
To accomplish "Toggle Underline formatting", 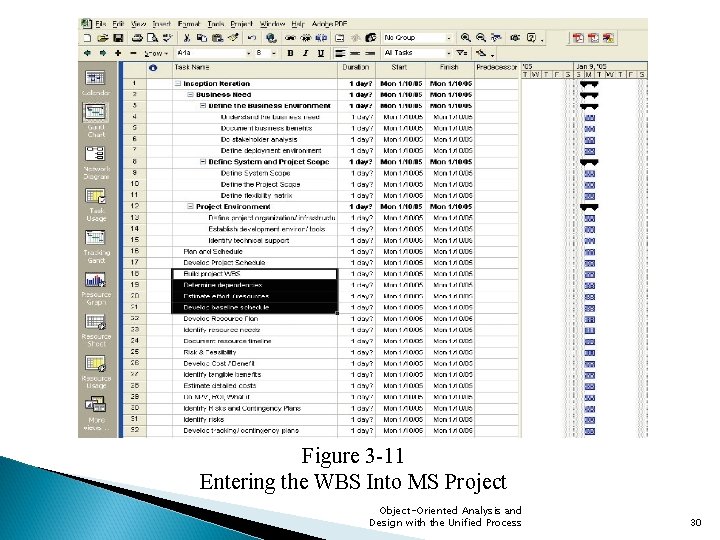I will pyautogui.click(x=321, y=53).
